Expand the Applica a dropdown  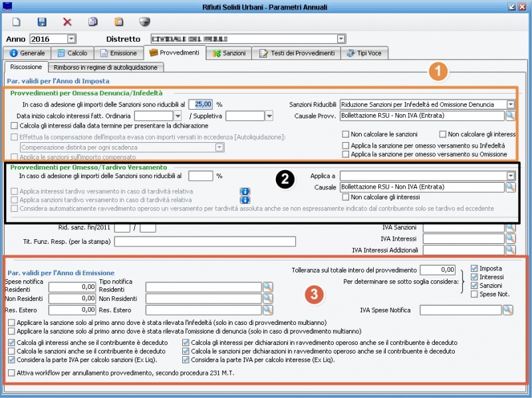pyautogui.click(x=511, y=175)
